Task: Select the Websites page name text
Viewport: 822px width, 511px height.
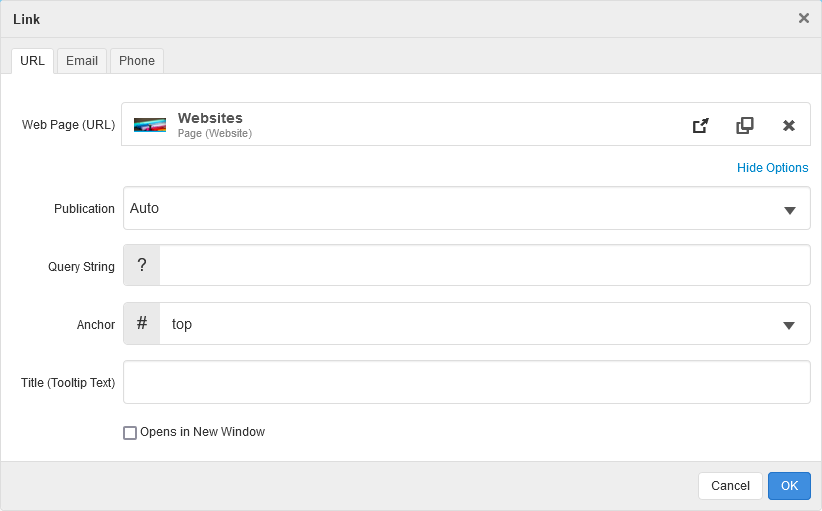Action: (210, 118)
